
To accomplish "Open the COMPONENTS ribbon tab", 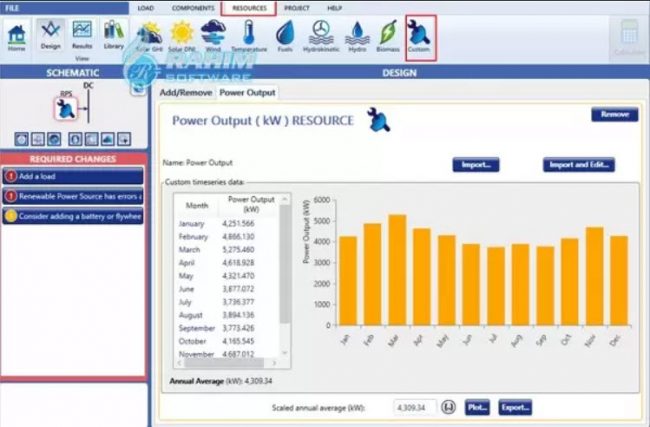I will (193, 7).
